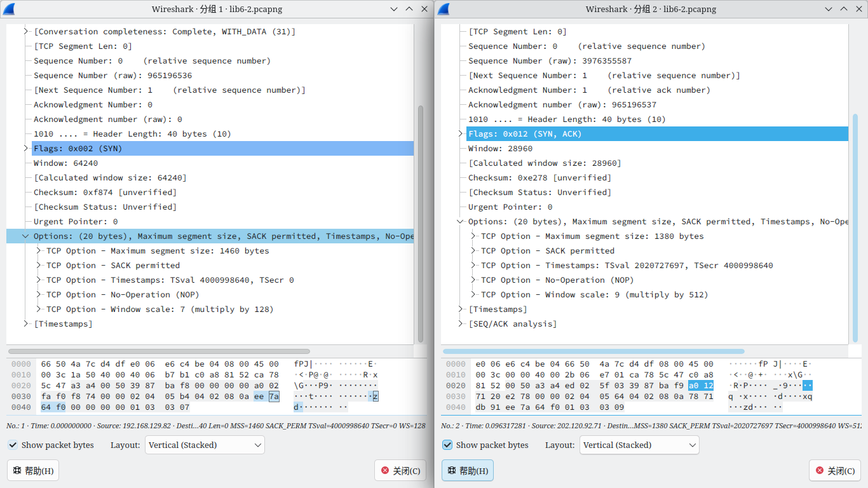Click the Wireshark fin icon in left window title bar

click(x=10, y=9)
